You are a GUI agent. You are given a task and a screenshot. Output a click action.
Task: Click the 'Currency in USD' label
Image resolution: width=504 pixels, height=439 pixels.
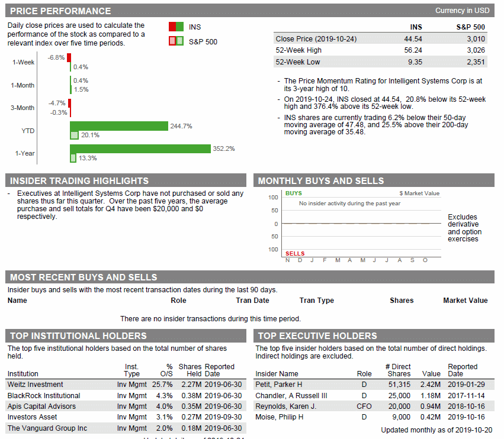[462, 11]
